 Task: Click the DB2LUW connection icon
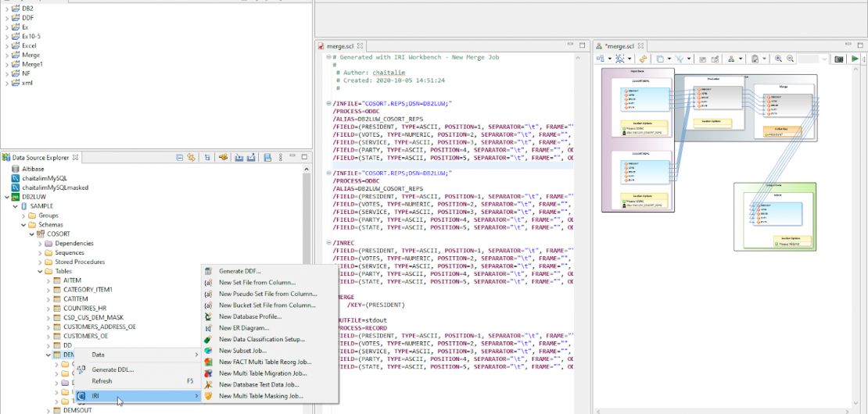16,197
